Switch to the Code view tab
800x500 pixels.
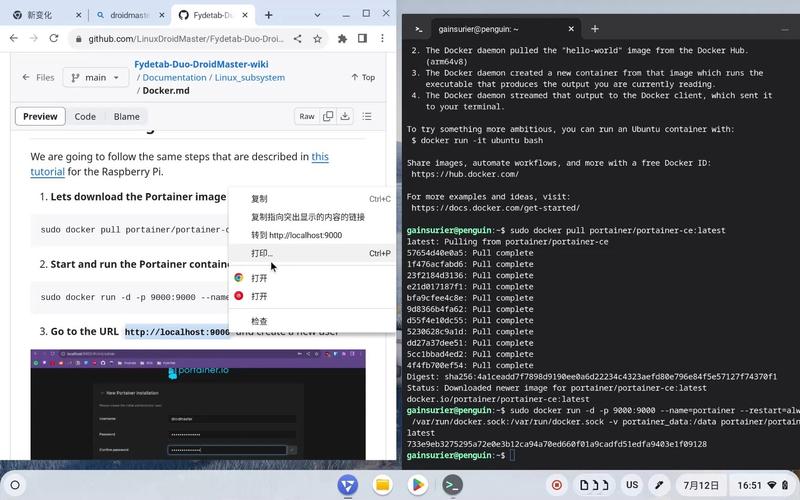[85, 116]
